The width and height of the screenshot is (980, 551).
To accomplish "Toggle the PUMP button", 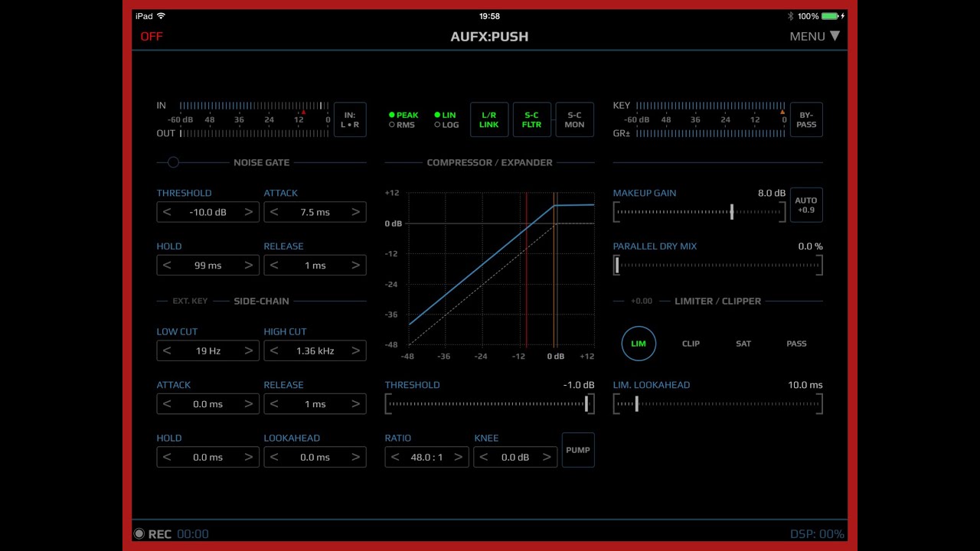I will point(578,450).
